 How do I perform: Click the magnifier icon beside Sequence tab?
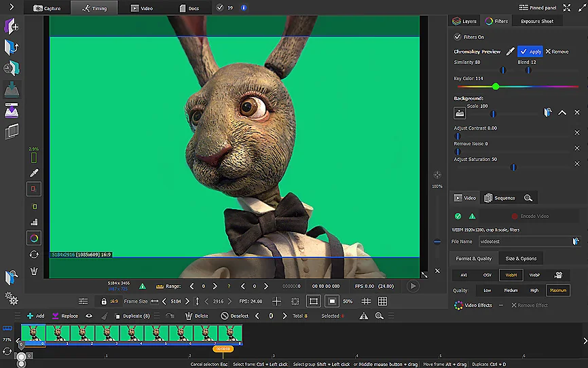pyautogui.click(x=528, y=198)
